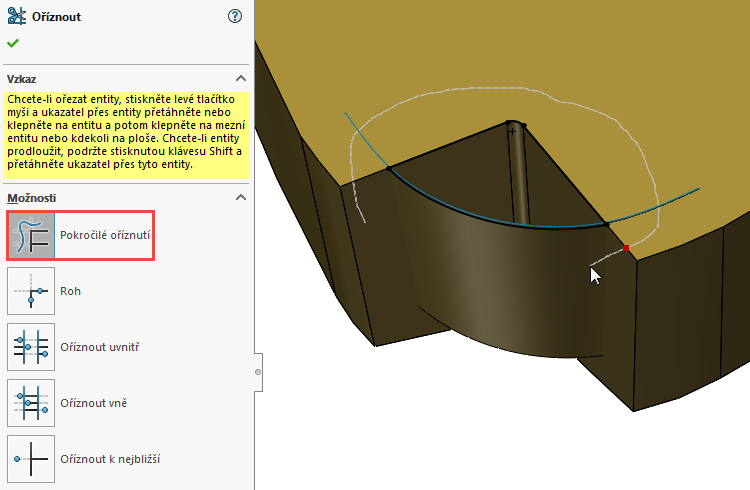The image size is (750, 490).
Task: Click the Možnosti section heading
Action: [32, 198]
